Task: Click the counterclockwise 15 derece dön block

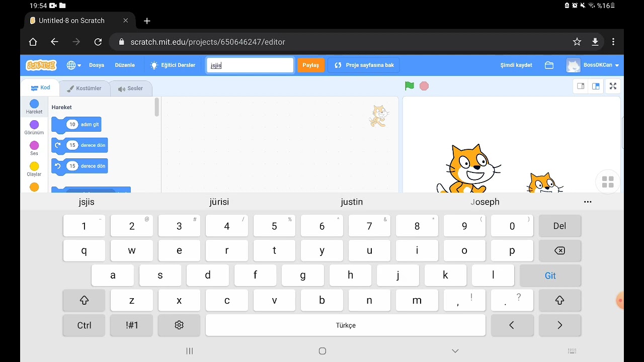Action: pos(79,166)
